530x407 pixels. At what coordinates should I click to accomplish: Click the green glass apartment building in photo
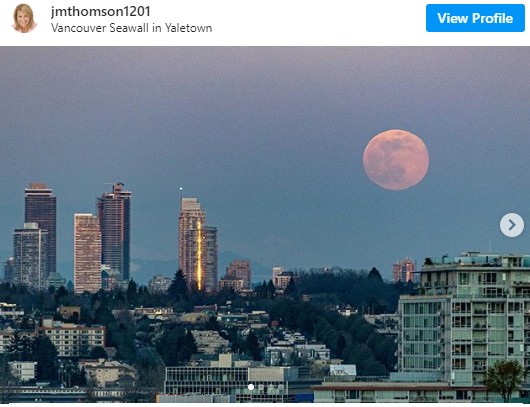point(464,319)
